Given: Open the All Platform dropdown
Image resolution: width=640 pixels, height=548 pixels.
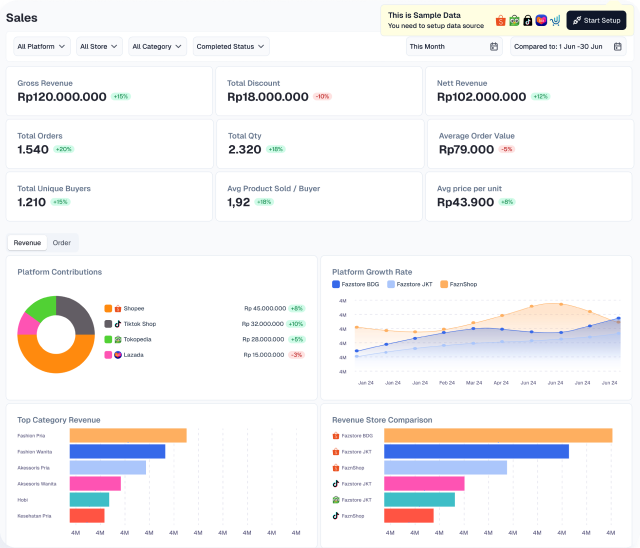Looking at the screenshot, I should 42,46.
